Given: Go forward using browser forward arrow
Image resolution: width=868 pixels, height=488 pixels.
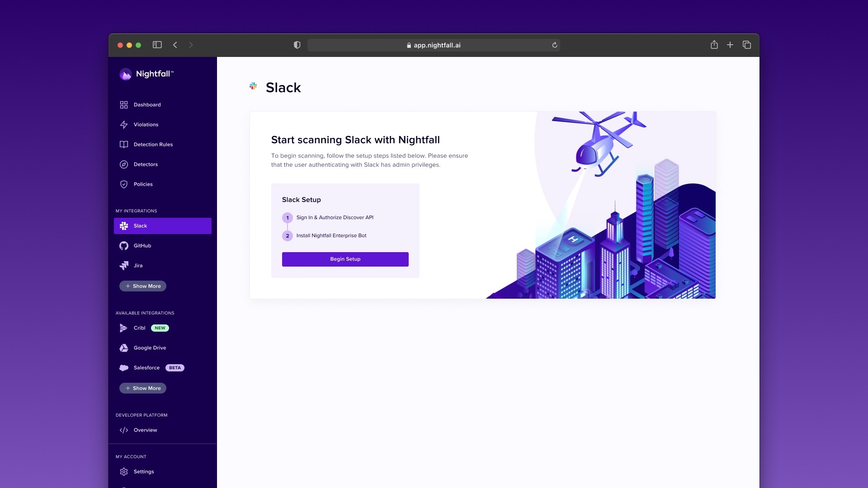Looking at the screenshot, I should coord(191,45).
